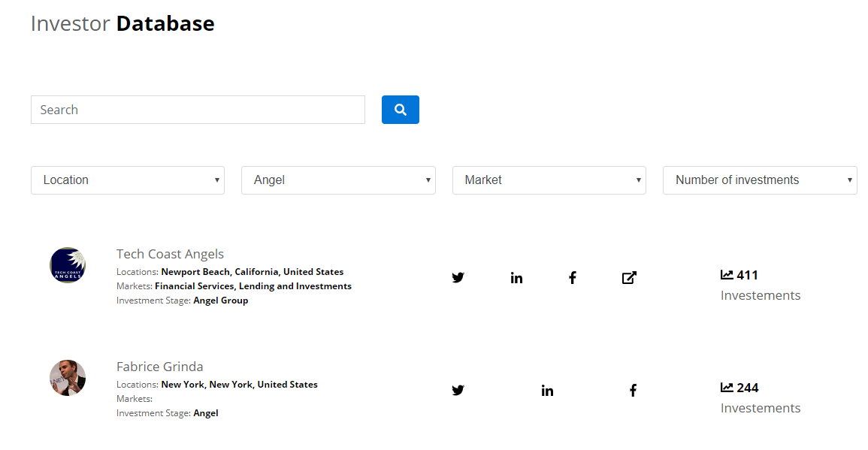The image size is (868, 450).
Task: Click the Facebook icon for Tech Coast Angels
Action: pos(573,277)
